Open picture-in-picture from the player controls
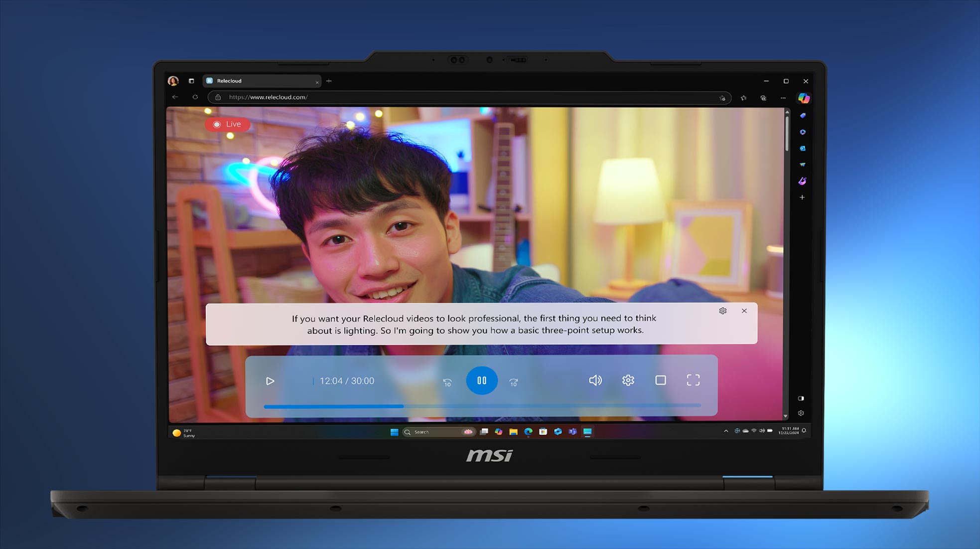 click(x=661, y=380)
